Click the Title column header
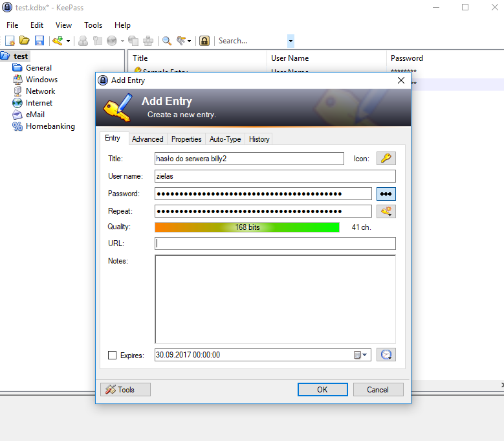504x441 pixels. 197,58
